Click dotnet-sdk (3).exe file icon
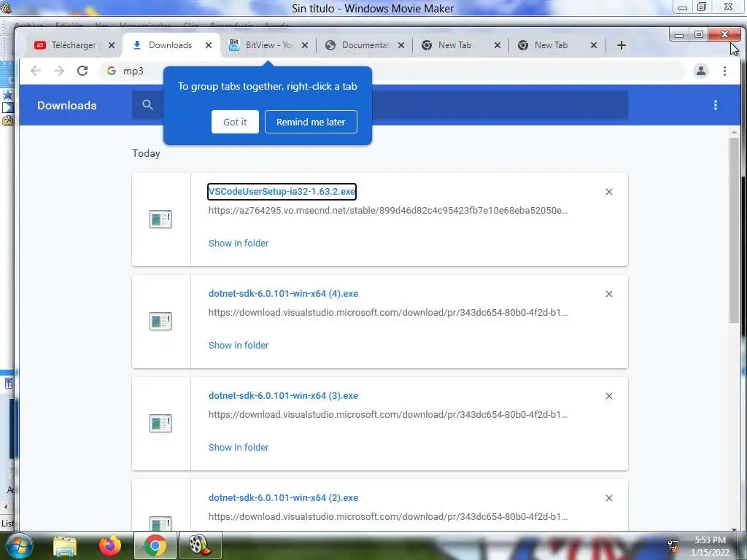This screenshot has width=747, height=560. pos(160,424)
